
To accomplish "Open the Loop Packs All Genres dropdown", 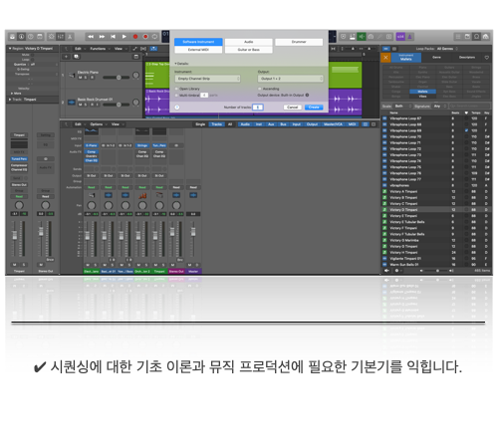I will [447, 49].
